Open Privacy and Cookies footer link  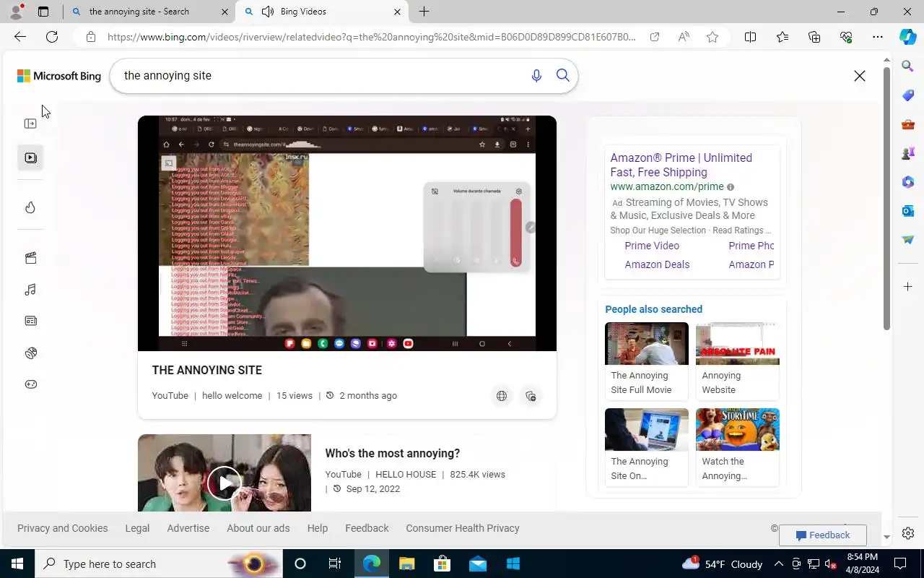coord(63,528)
